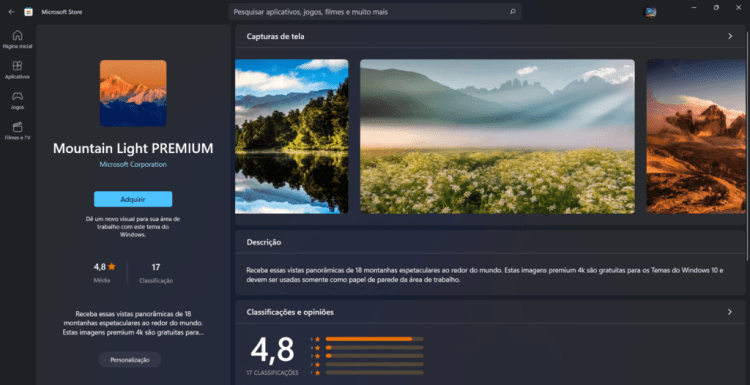
Task: Click the Mountain Light PREMIUM app icon
Action: pyautogui.click(x=133, y=93)
